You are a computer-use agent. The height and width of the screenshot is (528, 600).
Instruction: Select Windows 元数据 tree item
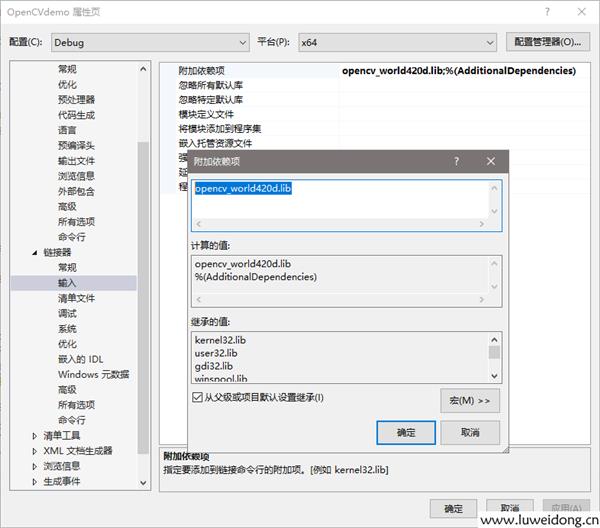[x=93, y=374]
